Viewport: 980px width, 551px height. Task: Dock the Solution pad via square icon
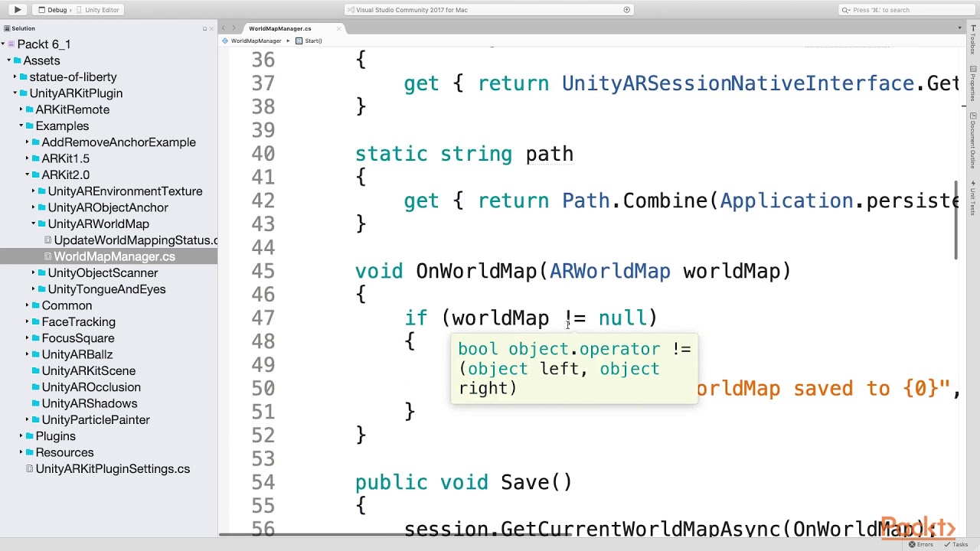[204, 28]
